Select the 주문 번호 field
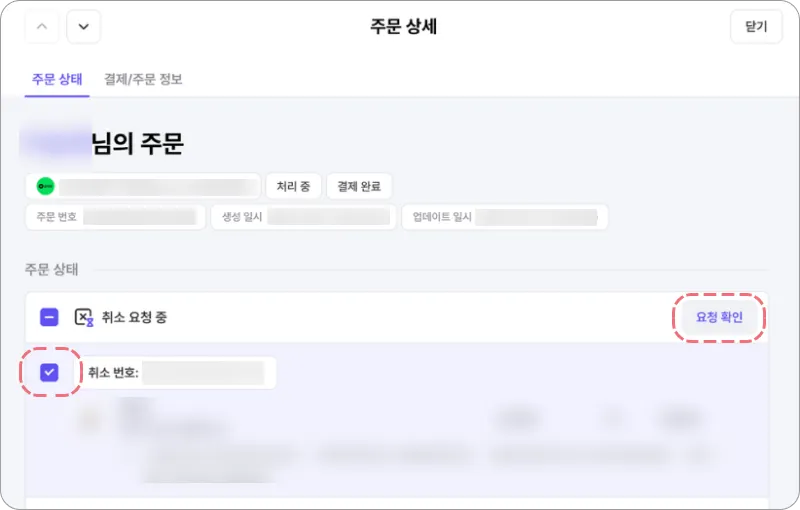 (116, 217)
